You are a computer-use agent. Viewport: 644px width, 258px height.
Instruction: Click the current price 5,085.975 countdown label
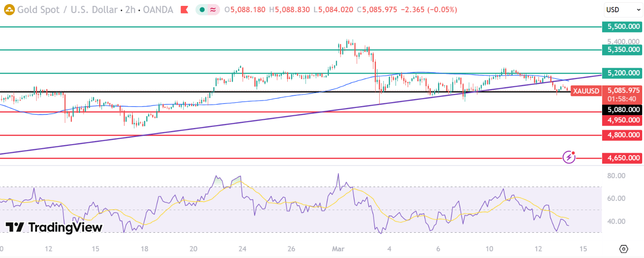coord(623,94)
